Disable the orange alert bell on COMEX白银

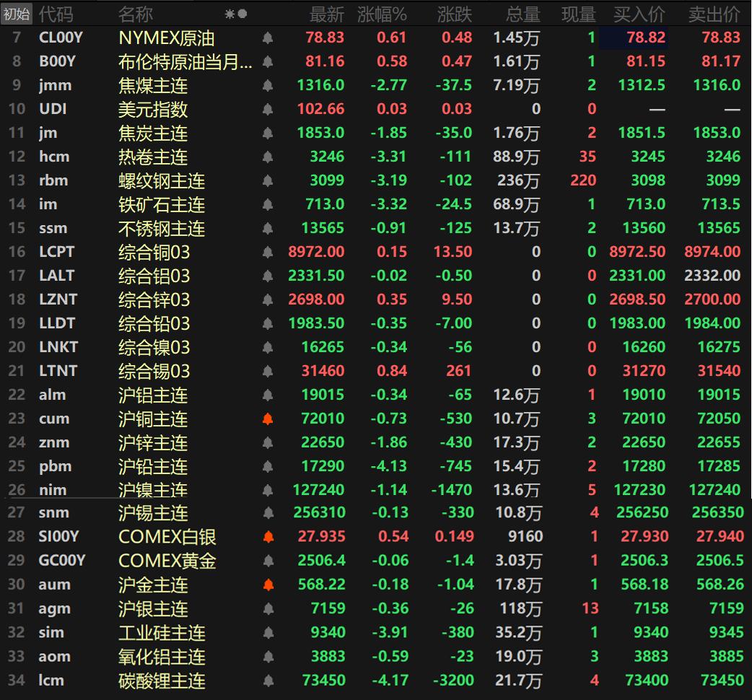coord(268,537)
